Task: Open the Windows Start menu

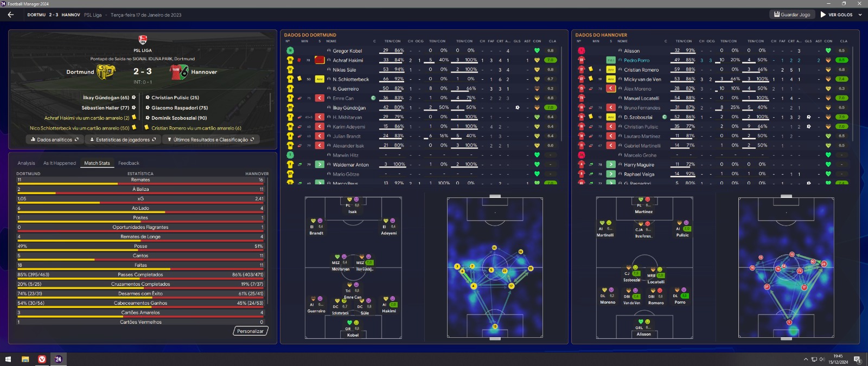Action: click(8, 359)
